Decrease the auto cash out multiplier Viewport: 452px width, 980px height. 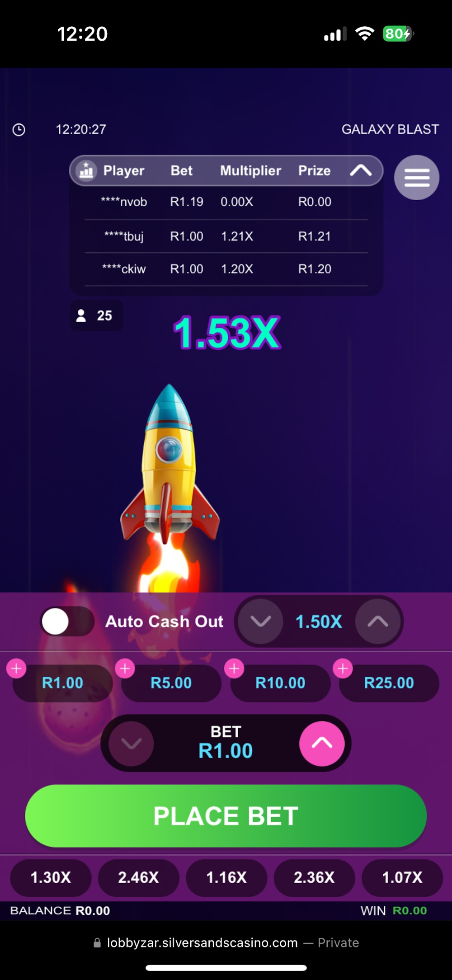(261, 622)
